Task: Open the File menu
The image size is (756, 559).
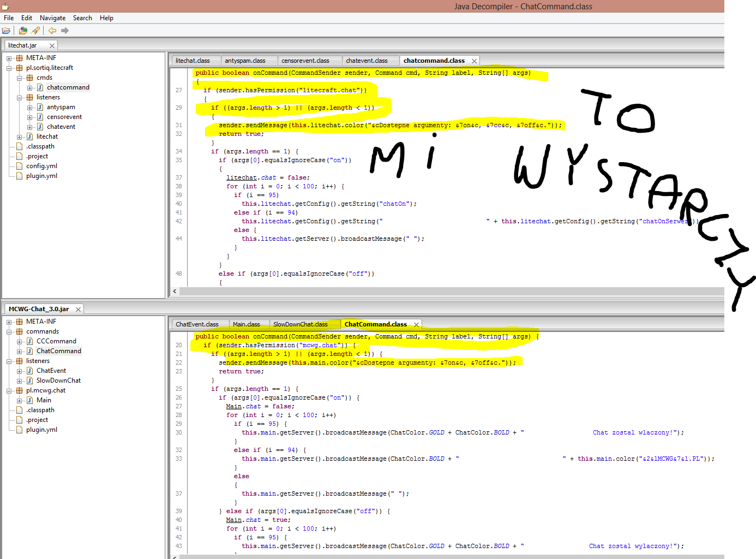Action: 9,18
